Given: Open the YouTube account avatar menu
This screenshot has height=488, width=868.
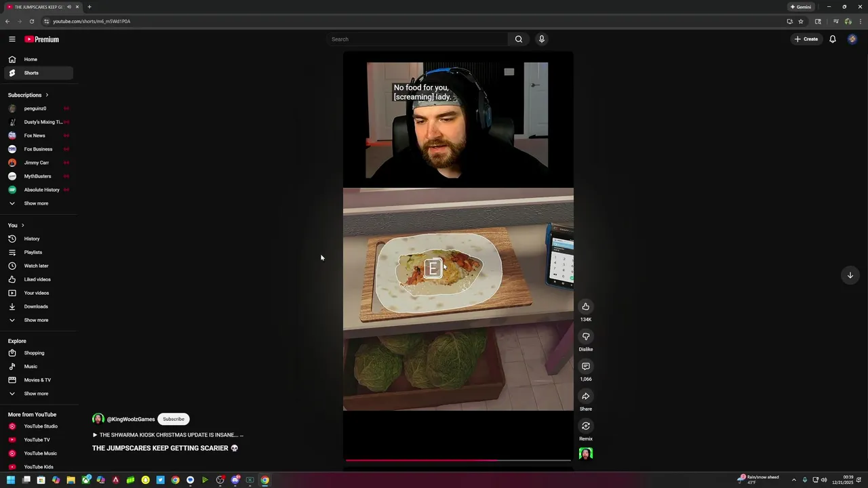Looking at the screenshot, I should [852, 39].
